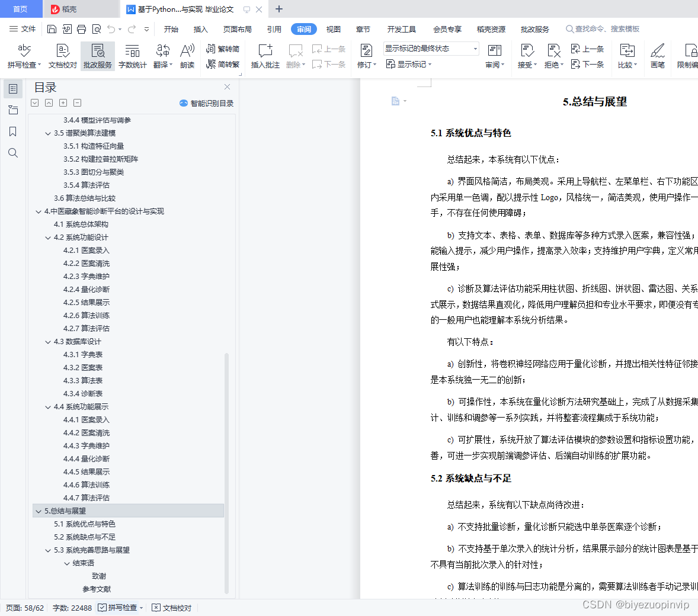Switch to the 开始 ribbon tab
Screen dimensions: 698x616
pyautogui.click(x=171, y=29)
